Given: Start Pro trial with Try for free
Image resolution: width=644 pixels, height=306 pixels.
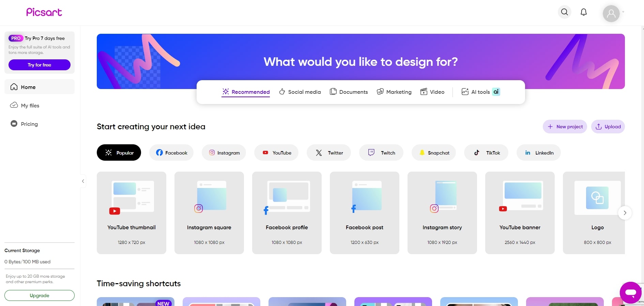Looking at the screenshot, I should click(40, 65).
